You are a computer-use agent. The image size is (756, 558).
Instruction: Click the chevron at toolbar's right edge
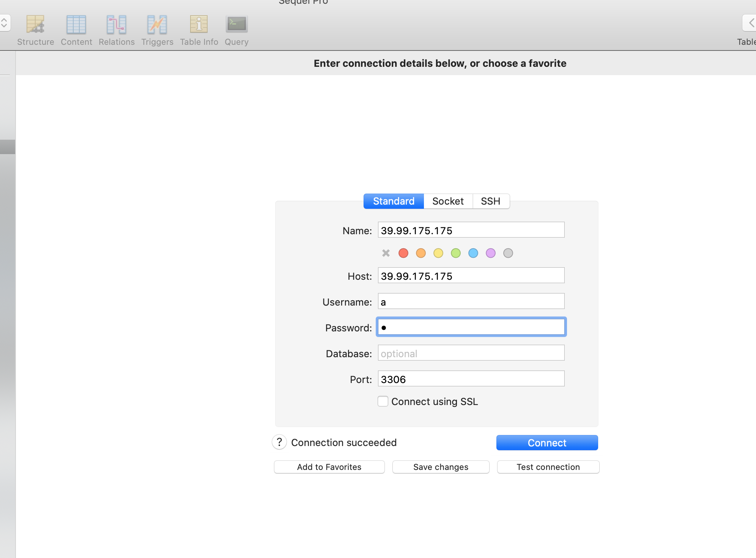pos(750,23)
